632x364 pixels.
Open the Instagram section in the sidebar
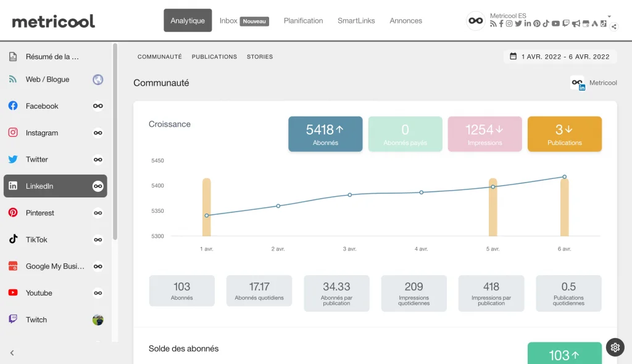click(55, 133)
